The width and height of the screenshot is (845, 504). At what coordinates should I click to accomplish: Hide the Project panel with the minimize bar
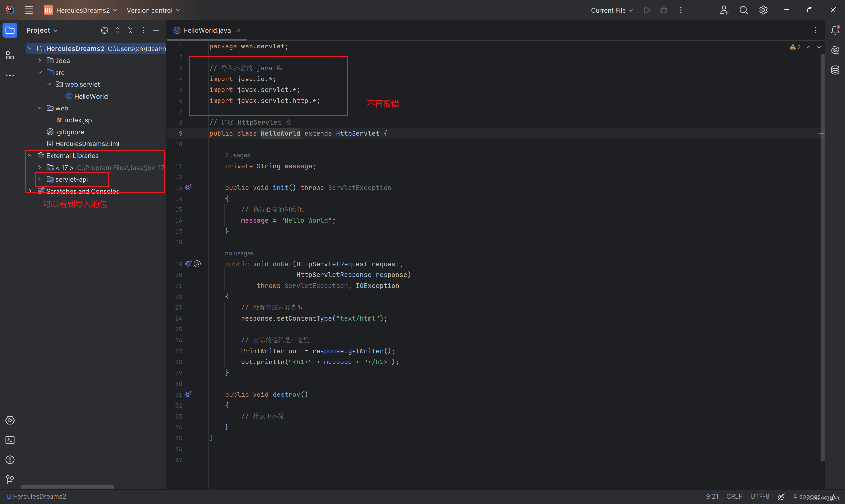156,30
